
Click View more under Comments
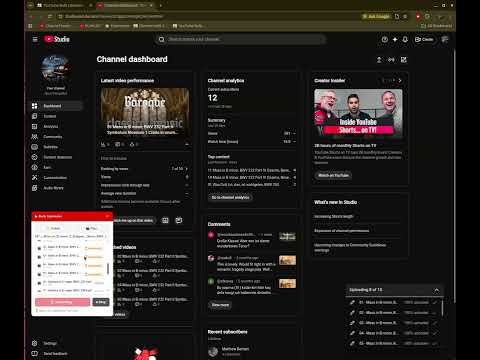[x=220, y=305]
